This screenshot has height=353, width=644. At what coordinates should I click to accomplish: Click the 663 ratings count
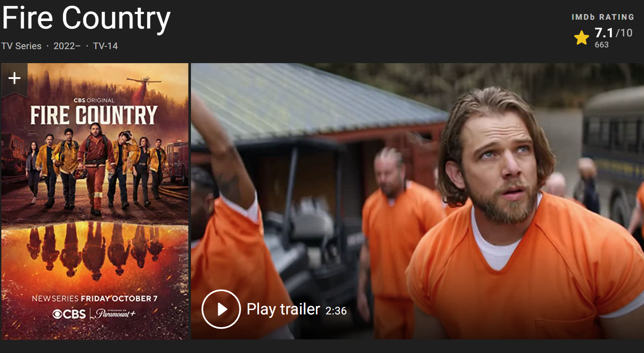coord(601,45)
